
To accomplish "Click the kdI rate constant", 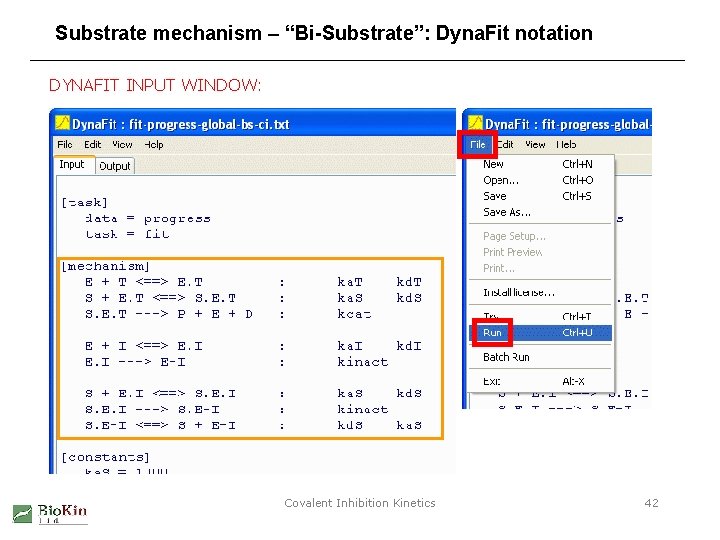I will 409,346.
